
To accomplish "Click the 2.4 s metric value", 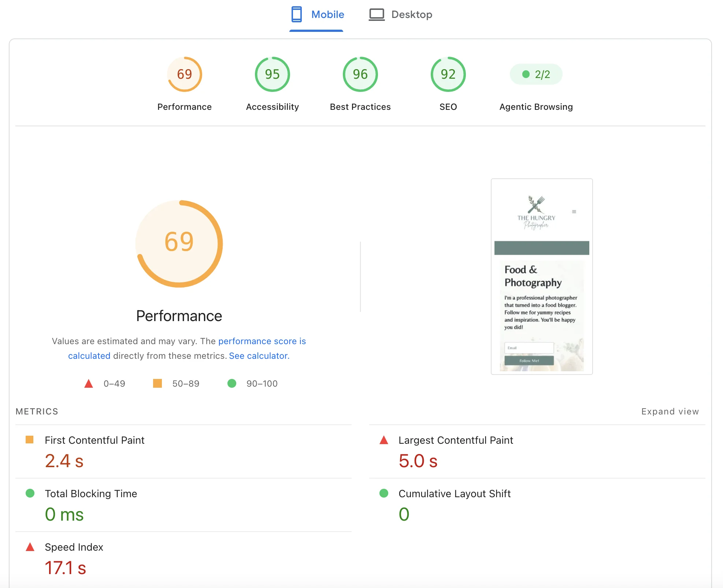I will [x=64, y=461].
